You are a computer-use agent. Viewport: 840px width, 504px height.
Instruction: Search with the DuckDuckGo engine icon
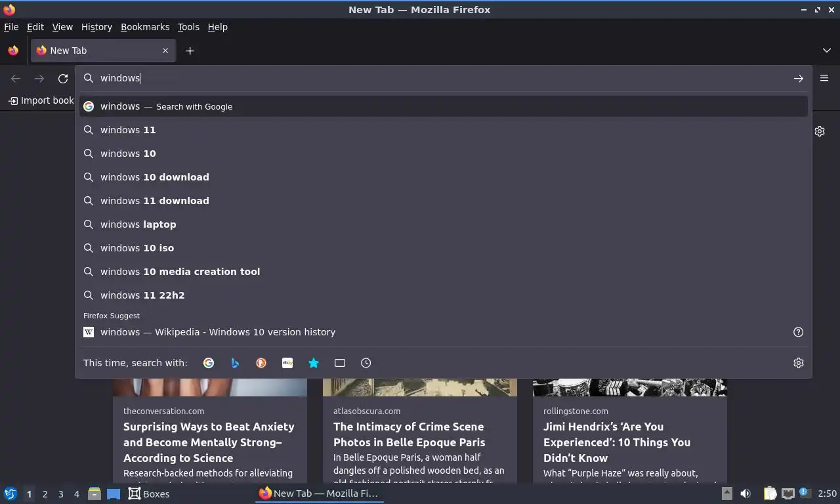click(261, 363)
